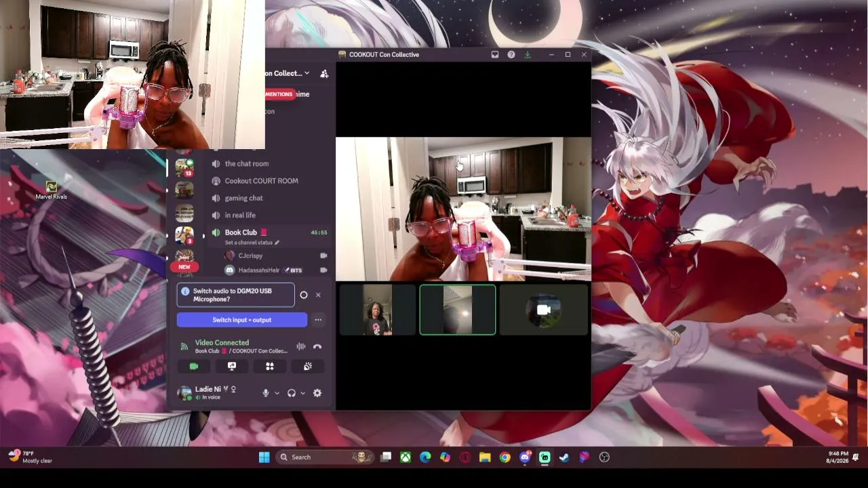Click the info icon on audio switch prompt

tap(185, 291)
